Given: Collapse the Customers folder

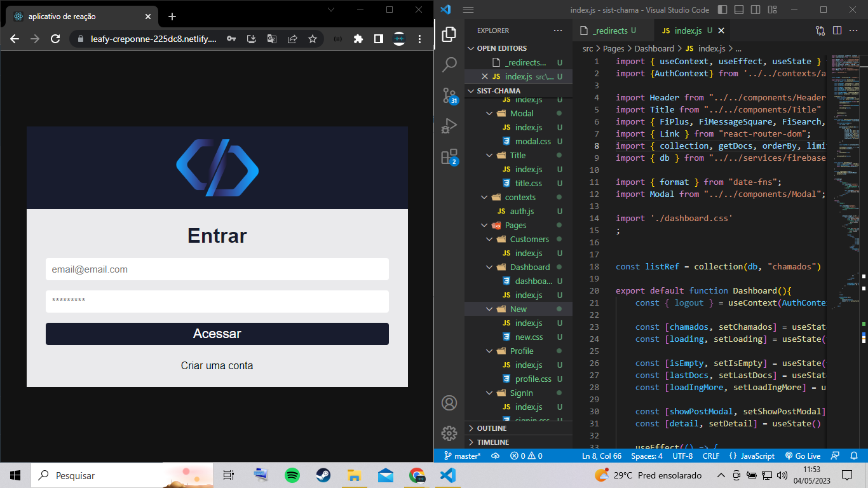Looking at the screenshot, I should (518, 240).
